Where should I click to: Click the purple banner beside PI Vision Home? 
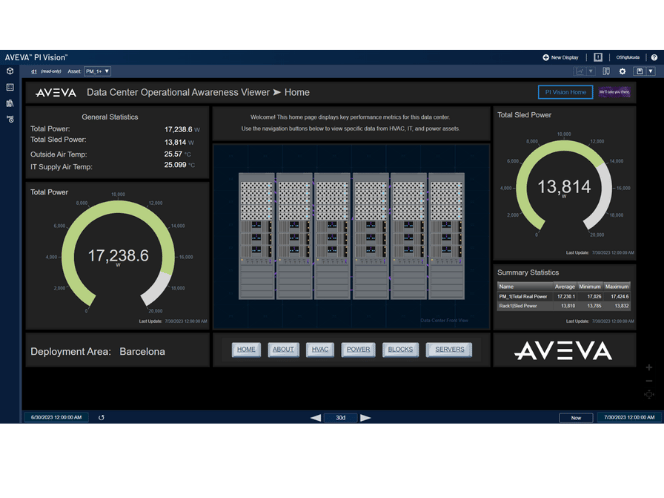click(614, 92)
